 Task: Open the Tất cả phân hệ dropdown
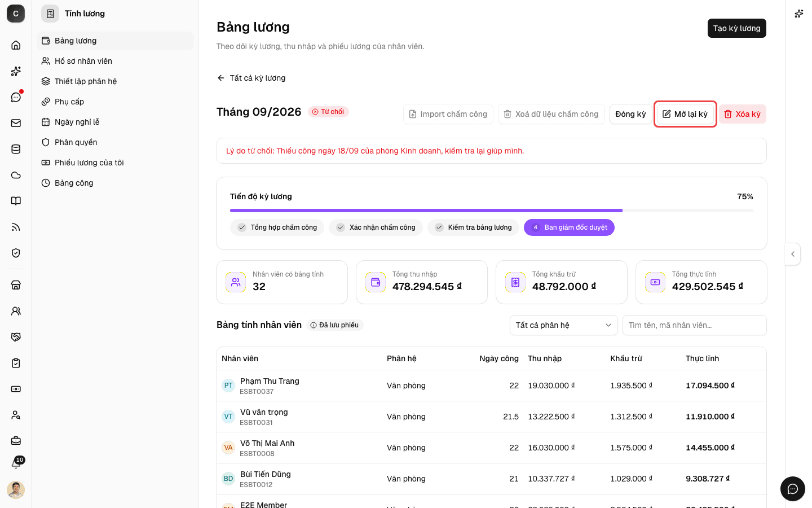coord(564,325)
